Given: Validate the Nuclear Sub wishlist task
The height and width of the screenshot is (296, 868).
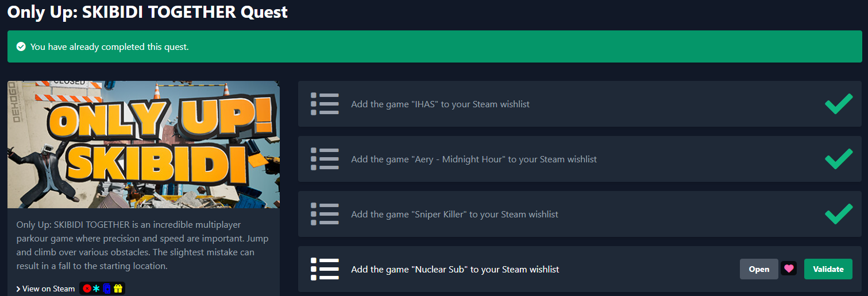Looking at the screenshot, I should tap(828, 269).
